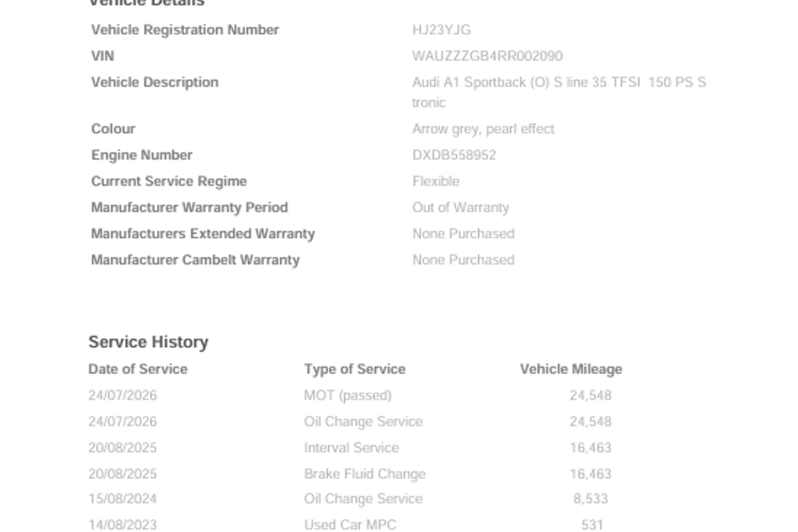798x532 pixels.
Task: Click the Date of Service column header
Action: click(138, 369)
